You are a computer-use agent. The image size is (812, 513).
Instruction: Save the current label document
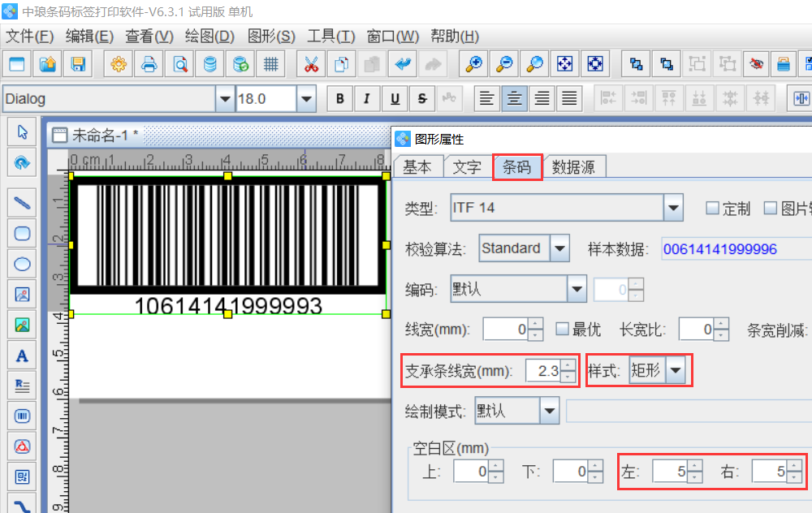(76, 63)
